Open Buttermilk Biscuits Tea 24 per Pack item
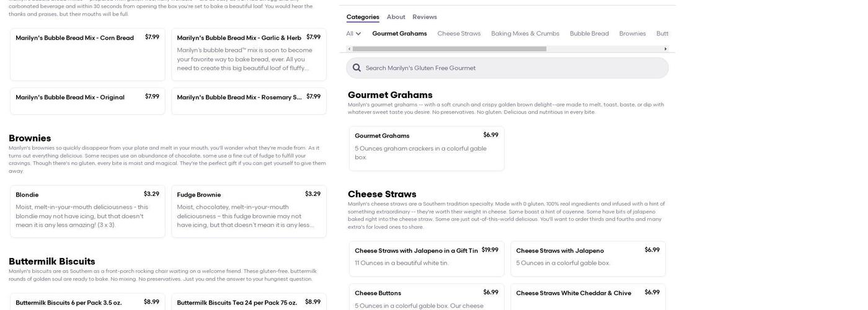Image resolution: width=868 pixels, height=310 pixels. 249,302
